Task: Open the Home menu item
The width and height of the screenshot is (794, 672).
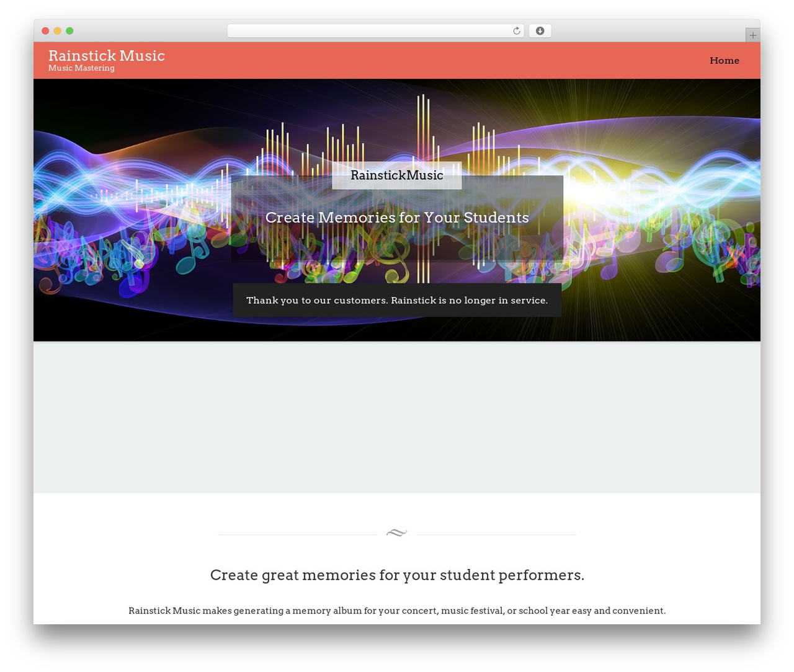Action: [x=725, y=61]
